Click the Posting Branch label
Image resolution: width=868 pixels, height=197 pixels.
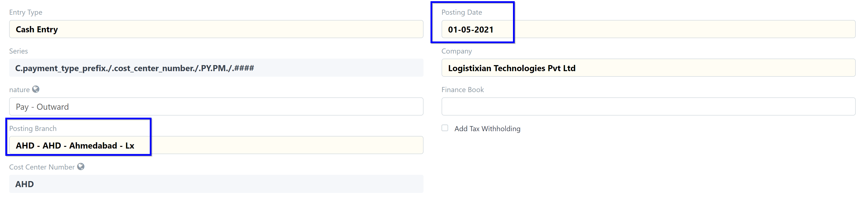[x=33, y=129]
